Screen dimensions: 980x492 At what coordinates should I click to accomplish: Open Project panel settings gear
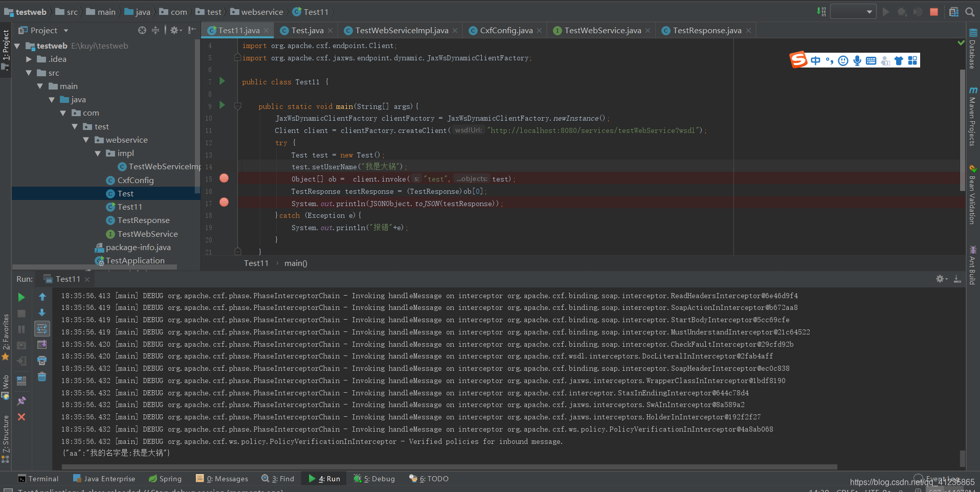(x=175, y=30)
